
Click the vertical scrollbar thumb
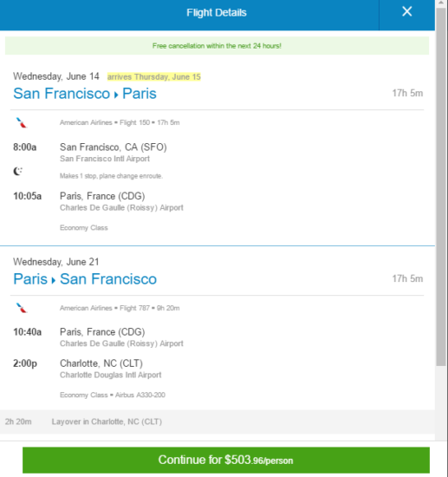pos(441,186)
